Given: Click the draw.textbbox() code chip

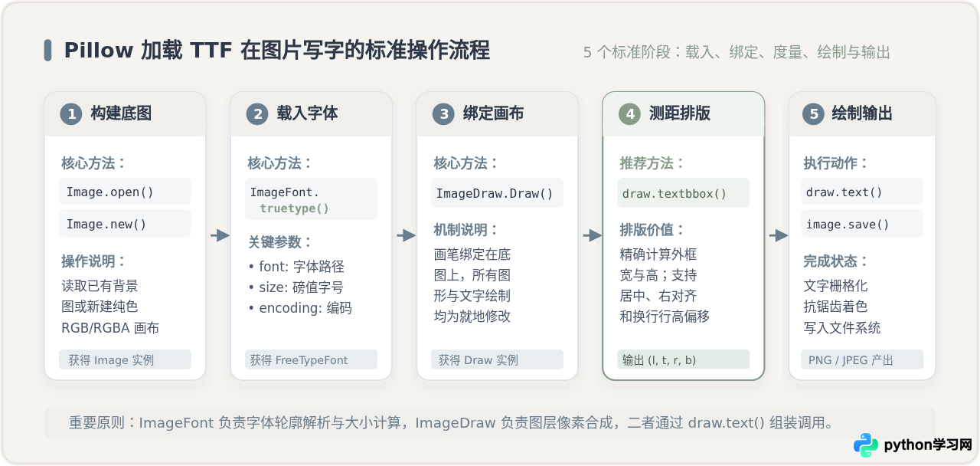Looking at the screenshot, I should click(684, 193).
